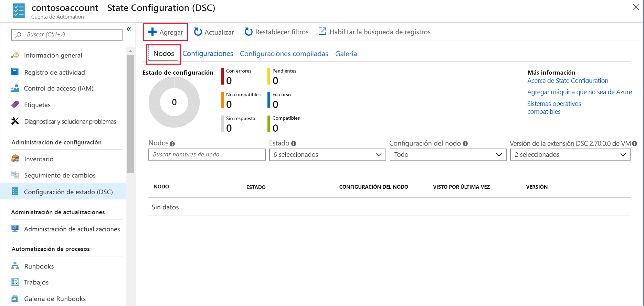Click the Control de acceso (IAM) icon
The height and width of the screenshot is (306, 644).
(15, 88)
